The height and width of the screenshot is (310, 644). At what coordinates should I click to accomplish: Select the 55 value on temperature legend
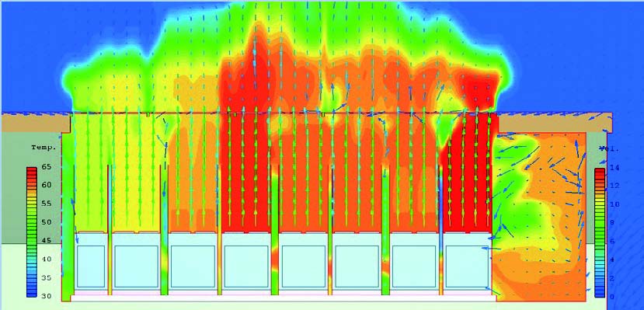[x=47, y=204]
